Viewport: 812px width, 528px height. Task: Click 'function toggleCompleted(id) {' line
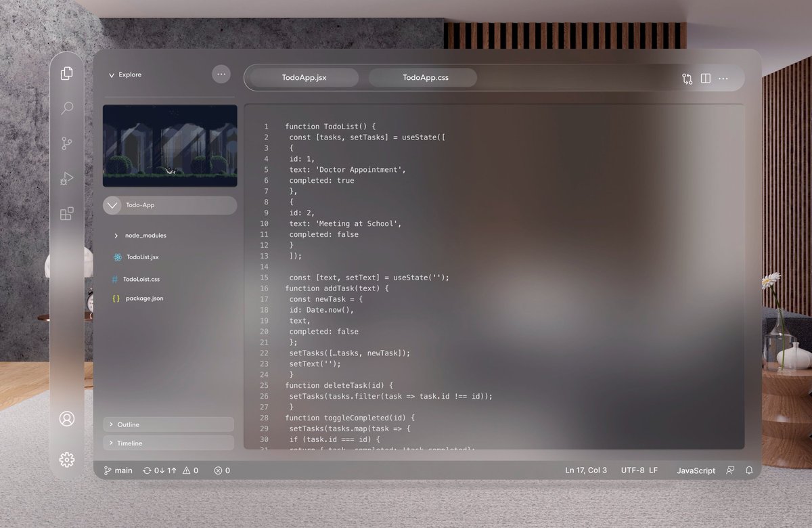350,418
